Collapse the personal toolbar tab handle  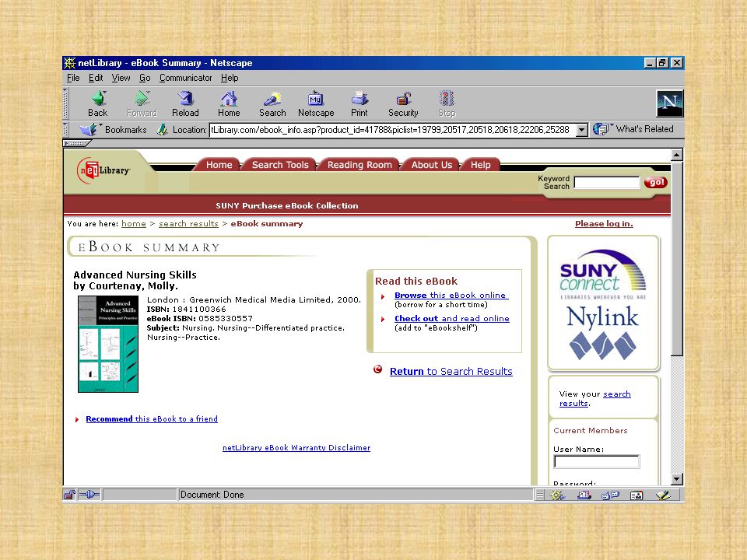pyautogui.click(x=77, y=143)
